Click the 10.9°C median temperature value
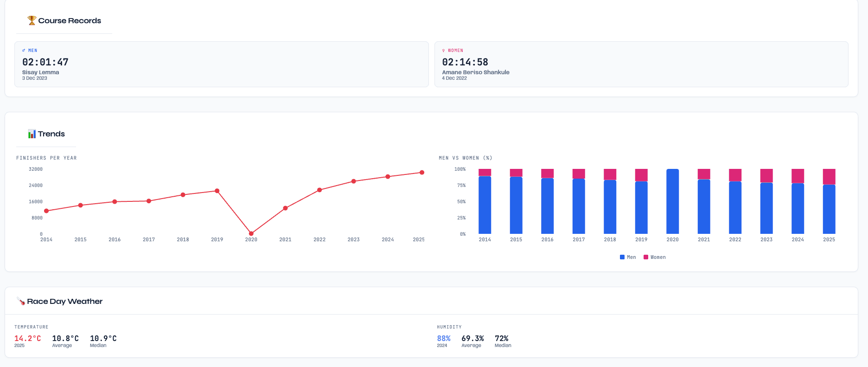This screenshot has height=367, width=868. (x=103, y=338)
